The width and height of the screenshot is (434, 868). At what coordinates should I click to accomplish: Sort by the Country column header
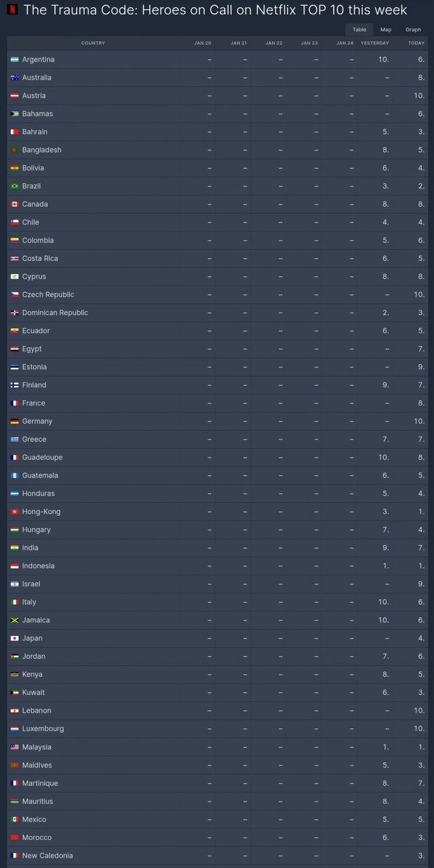pos(93,43)
